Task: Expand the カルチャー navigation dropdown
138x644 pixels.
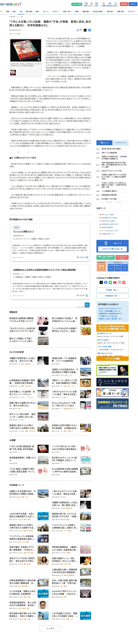Action: (56, 11)
